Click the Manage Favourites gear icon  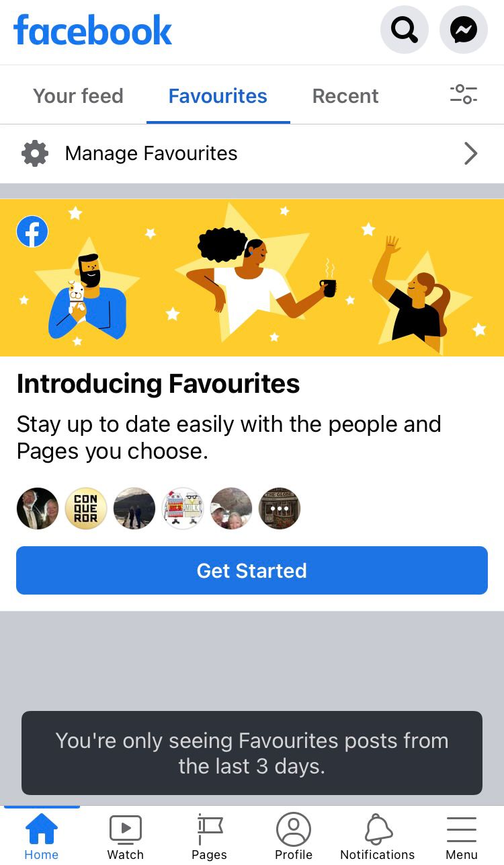click(35, 153)
